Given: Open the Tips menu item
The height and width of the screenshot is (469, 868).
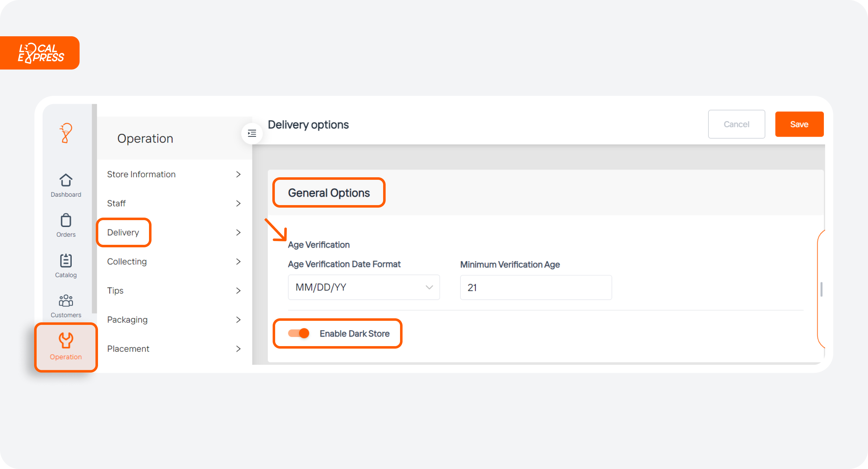Looking at the screenshot, I should point(115,290).
